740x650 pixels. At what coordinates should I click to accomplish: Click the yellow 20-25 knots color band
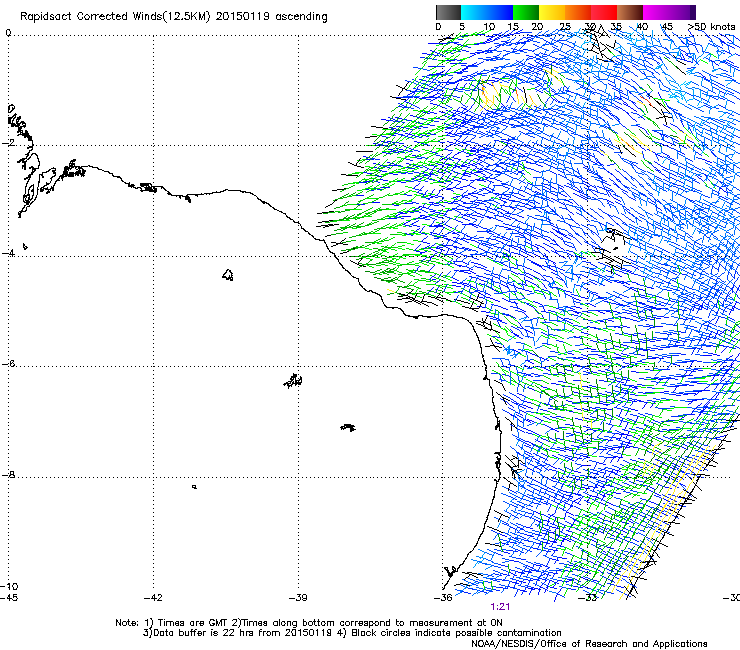click(552, 12)
